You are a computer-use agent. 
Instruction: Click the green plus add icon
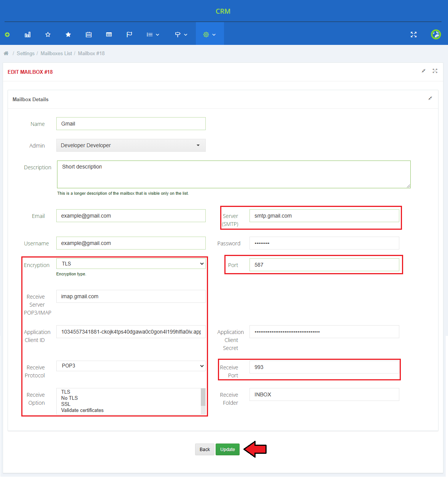point(7,35)
